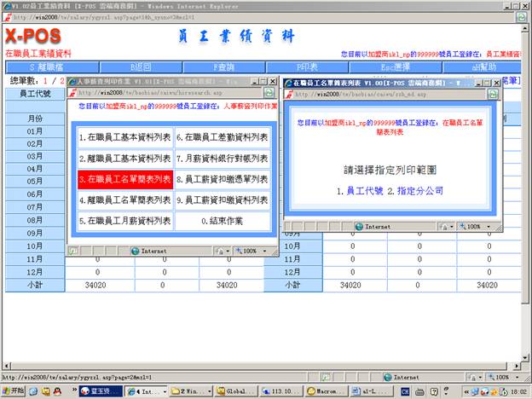Click the P印表 menu item

tap(309, 66)
